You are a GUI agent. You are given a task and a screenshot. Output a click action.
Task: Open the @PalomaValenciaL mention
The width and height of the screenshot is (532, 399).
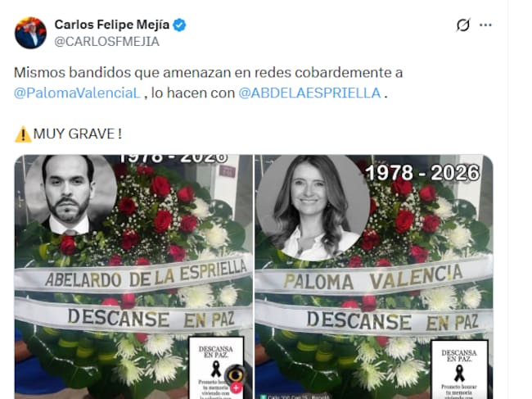tap(77, 93)
